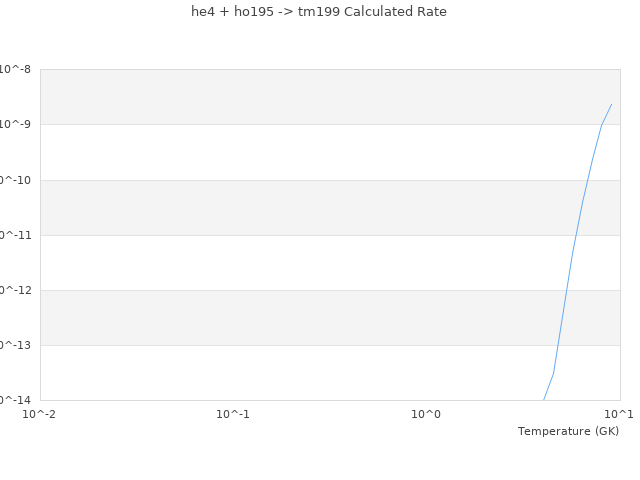Click the blue calculated rate curve
The image size is (640, 480).
coord(573,250)
